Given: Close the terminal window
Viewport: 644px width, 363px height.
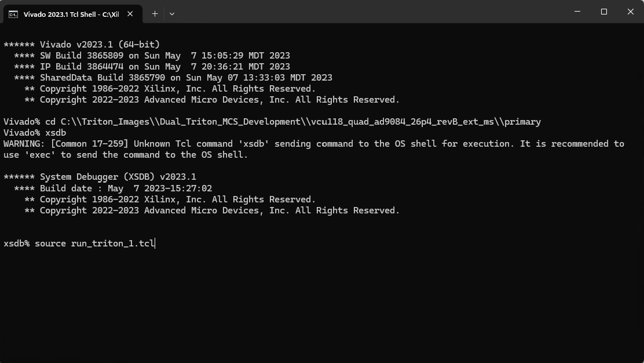Looking at the screenshot, I should [631, 12].
